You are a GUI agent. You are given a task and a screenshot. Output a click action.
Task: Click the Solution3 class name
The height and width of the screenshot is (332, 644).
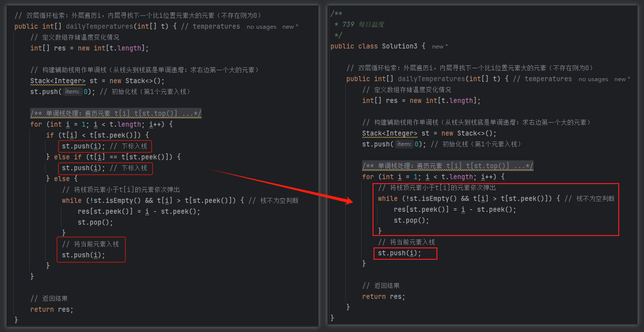point(399,46)
